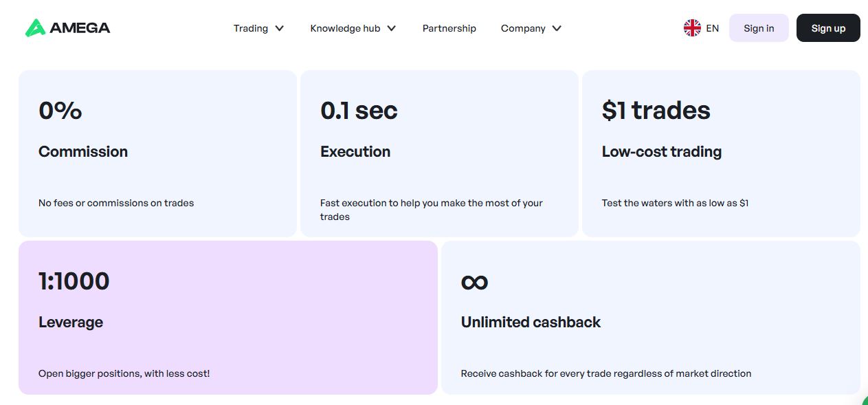
Task: Click the Low-cost trading heading
Action: coord(661,152)
